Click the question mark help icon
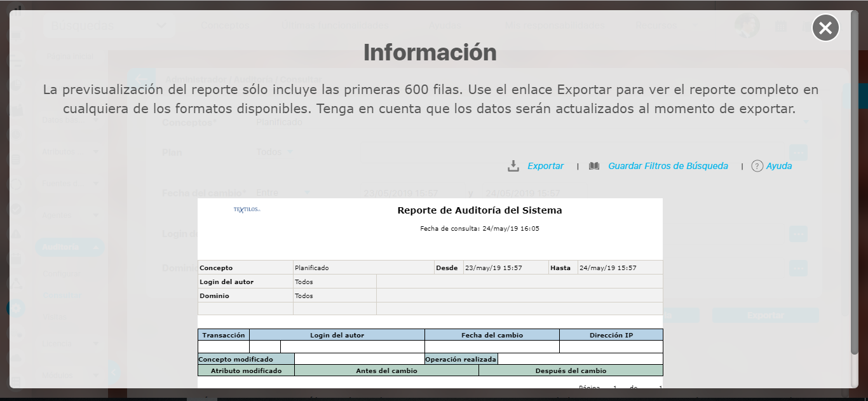The width and height of the screenshot is (868, 401). (757, 166)
